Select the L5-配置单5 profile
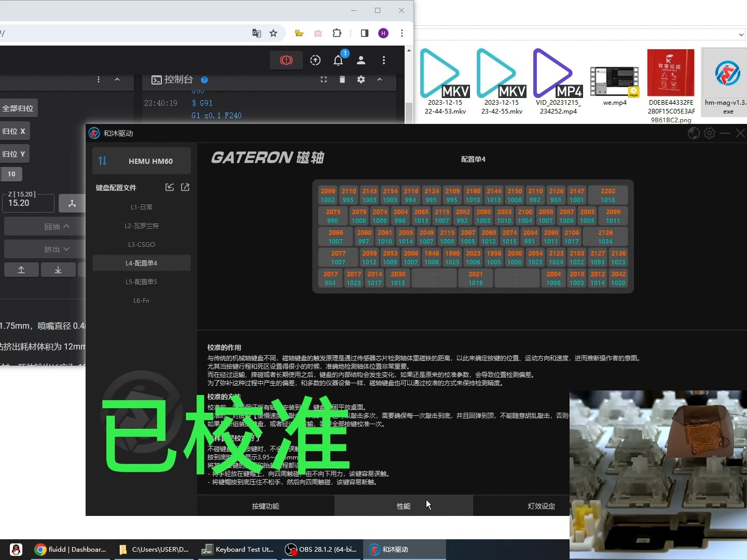Screen dimensions: 747x560 pyautogui.click(x=142, y=282)
